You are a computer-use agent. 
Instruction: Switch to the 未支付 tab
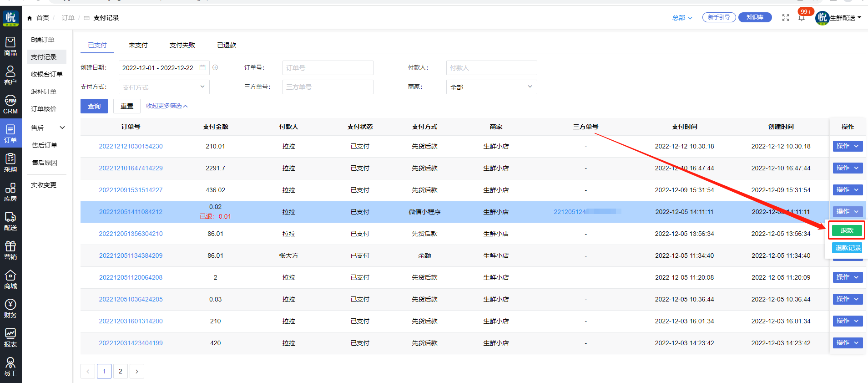coord(138,45)
